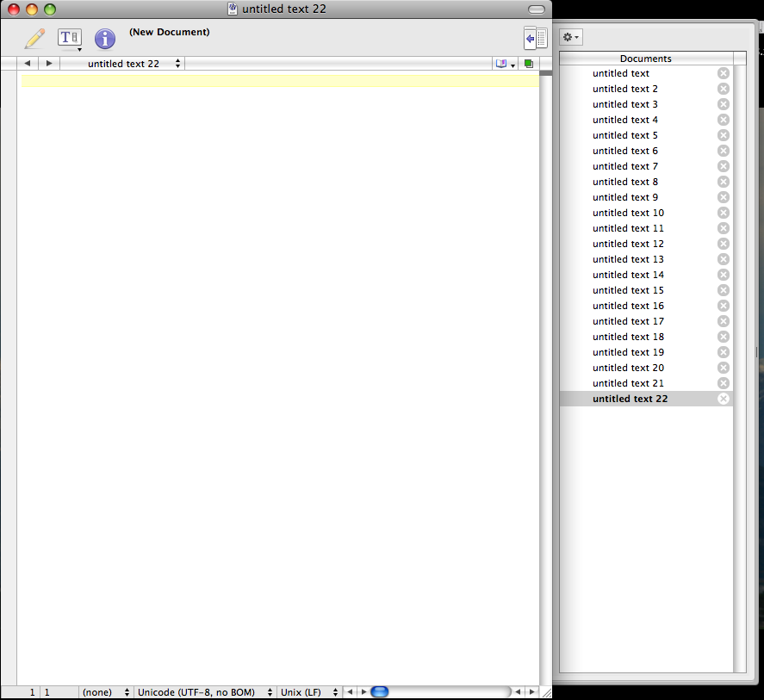The image size is (764, 700).
Task: Close untitled text 14 with its X icon
Action: tap(724, 275)
